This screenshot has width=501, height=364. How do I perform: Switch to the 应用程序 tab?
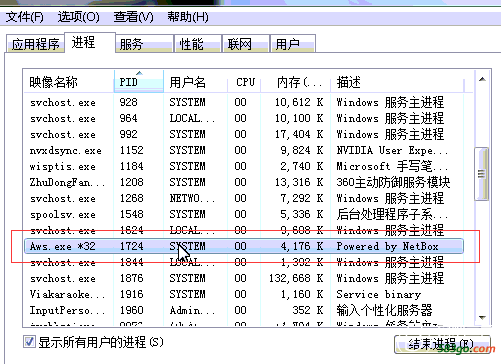(x=35, y=44)
